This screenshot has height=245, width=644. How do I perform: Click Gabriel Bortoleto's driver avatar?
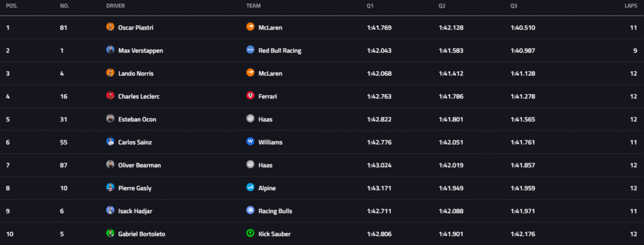(110, 234)
